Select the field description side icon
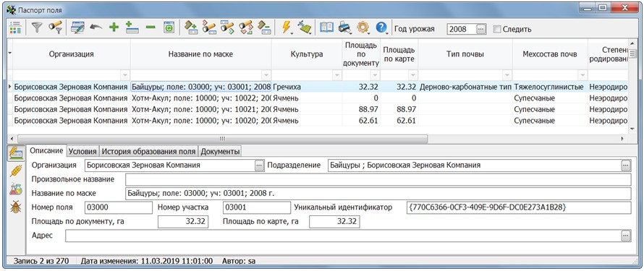The image size is (644, 271). [16, 153]
